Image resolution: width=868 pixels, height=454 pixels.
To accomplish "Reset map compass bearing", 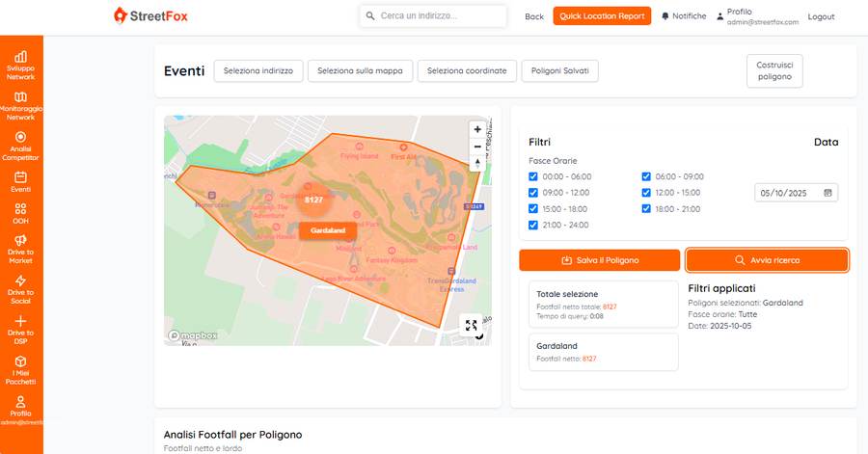I will pos(477,163).
